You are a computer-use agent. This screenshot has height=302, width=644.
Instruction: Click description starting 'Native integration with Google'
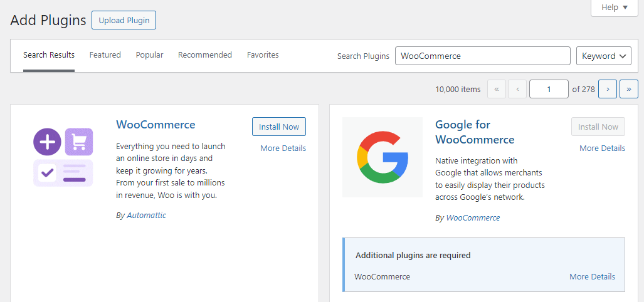pyautogui.click(x=490, y=179)
